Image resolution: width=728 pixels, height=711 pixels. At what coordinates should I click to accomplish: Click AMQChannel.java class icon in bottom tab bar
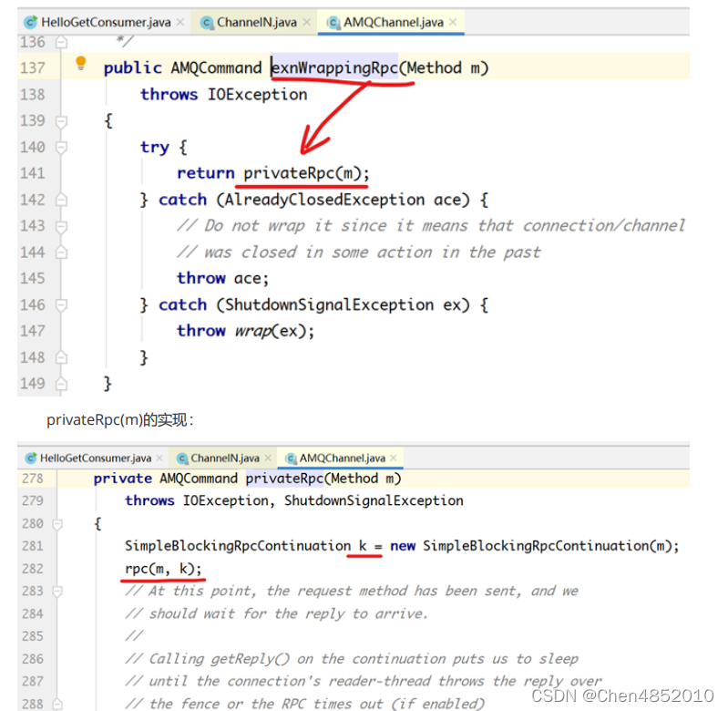point(291,459)
